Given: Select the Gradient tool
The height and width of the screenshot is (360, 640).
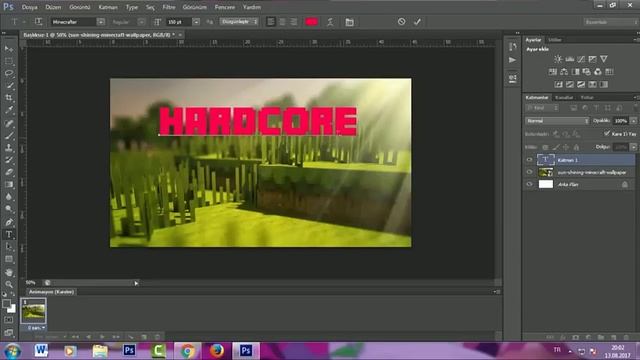Looking at the screenshot, I should click(9, 184).
